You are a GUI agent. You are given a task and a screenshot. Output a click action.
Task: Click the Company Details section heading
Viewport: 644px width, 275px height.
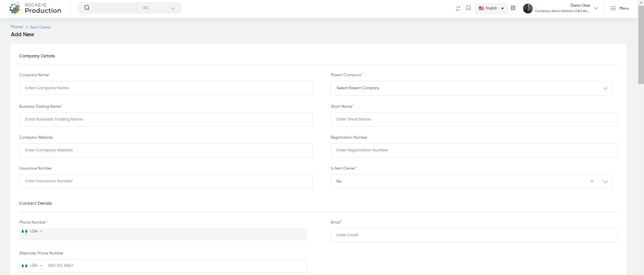[x=37, y=56]
